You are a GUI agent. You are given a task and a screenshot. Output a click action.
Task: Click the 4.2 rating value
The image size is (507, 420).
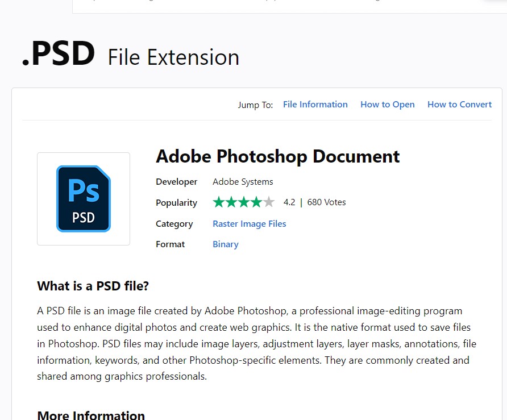coord(289,202)
